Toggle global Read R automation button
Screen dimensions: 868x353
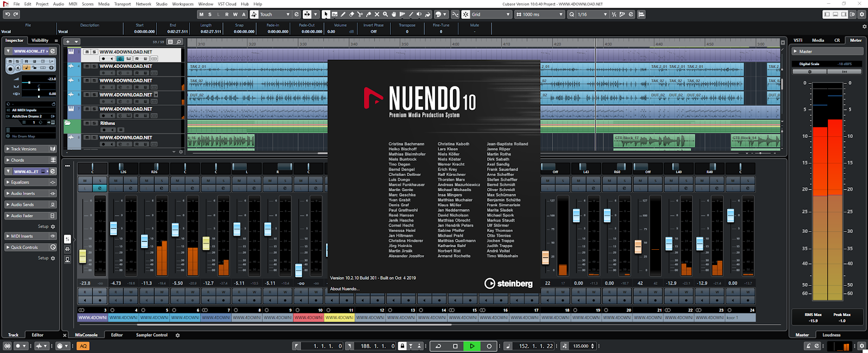227,14
